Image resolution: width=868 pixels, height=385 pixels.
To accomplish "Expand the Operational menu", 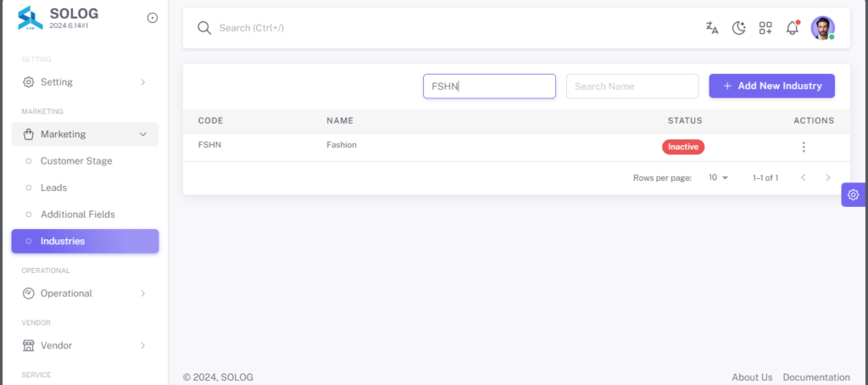I will [86, 293].
